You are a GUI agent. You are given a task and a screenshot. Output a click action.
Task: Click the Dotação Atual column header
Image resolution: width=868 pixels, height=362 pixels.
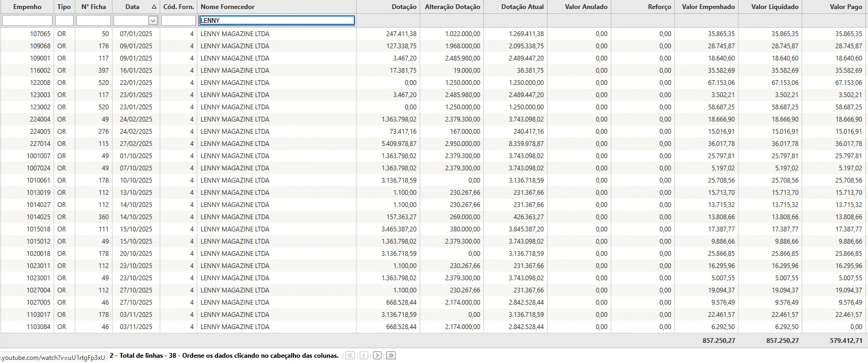pyautogui.click(x=522, y=7)
